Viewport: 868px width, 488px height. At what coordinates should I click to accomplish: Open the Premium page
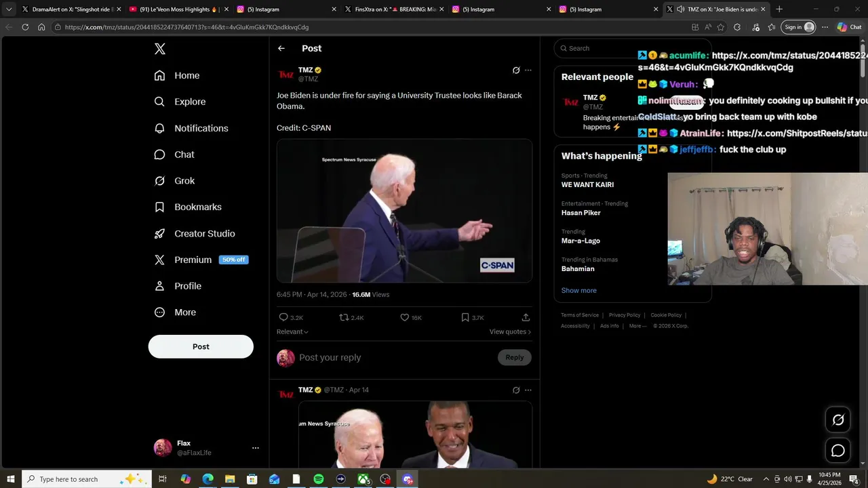click(x=201, y=260)
